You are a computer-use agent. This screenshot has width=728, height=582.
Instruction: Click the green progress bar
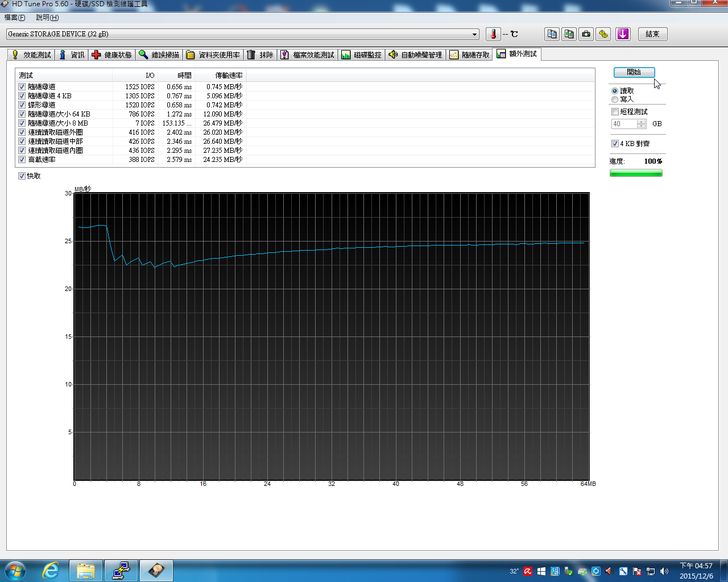tap(636, 173)
